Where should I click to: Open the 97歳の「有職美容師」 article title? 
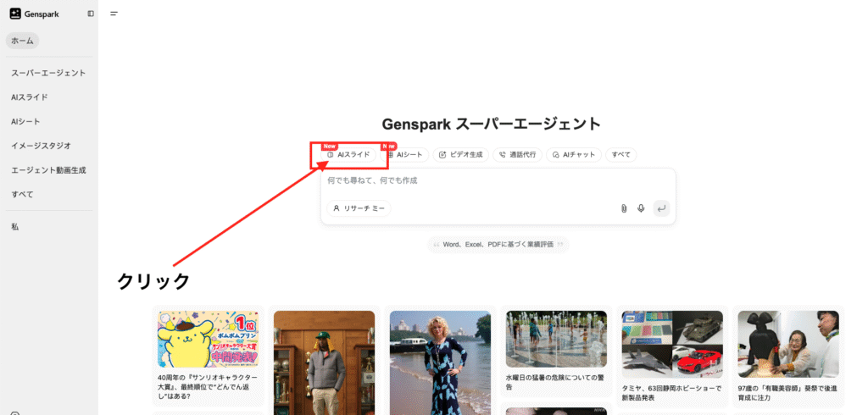click(x=788, y=394)
